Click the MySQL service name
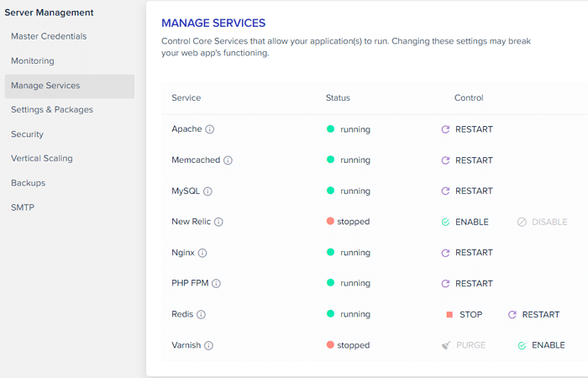Viewport: 588px width, 378px height. [186, 192]
